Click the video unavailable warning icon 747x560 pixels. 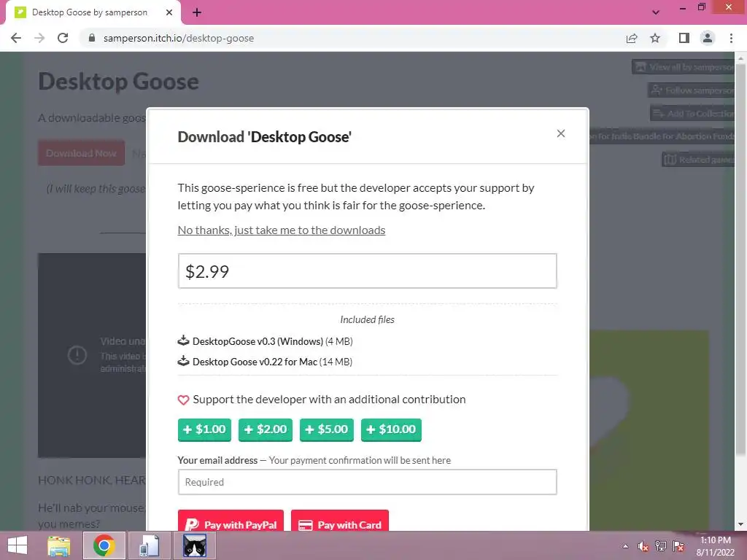coord(77,355)
